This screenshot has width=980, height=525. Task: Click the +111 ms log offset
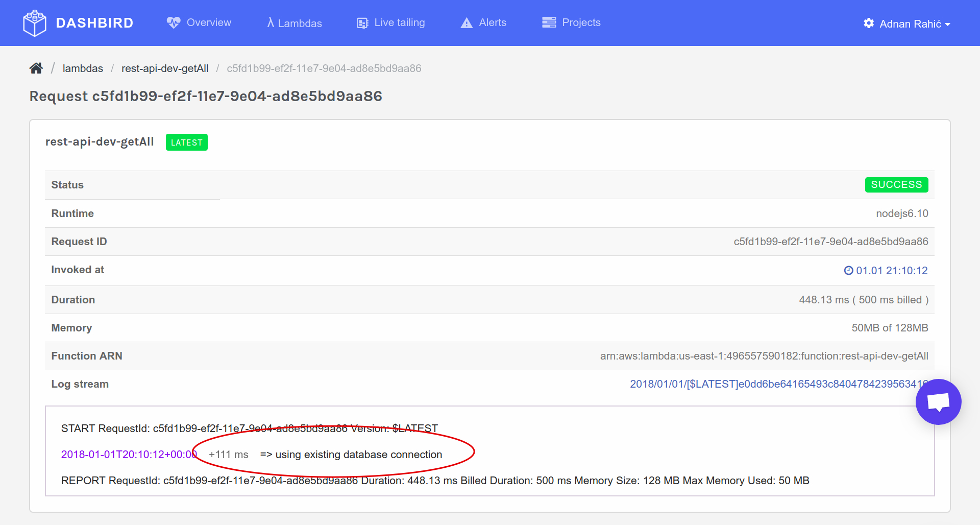[x=228, y=455]
